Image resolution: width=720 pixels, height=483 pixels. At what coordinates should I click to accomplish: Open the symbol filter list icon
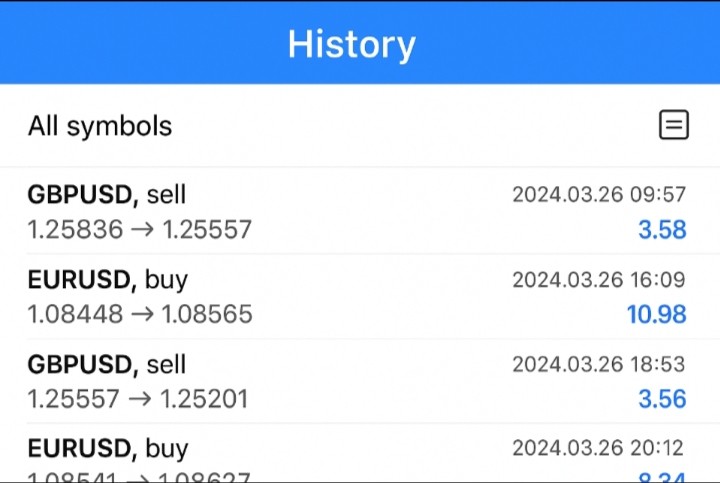point(674,125)
